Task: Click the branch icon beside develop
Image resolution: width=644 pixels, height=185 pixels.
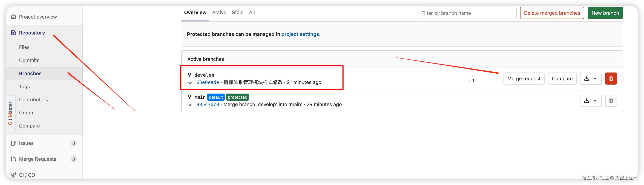Action: pyautogui.click(x=189, y=75)
